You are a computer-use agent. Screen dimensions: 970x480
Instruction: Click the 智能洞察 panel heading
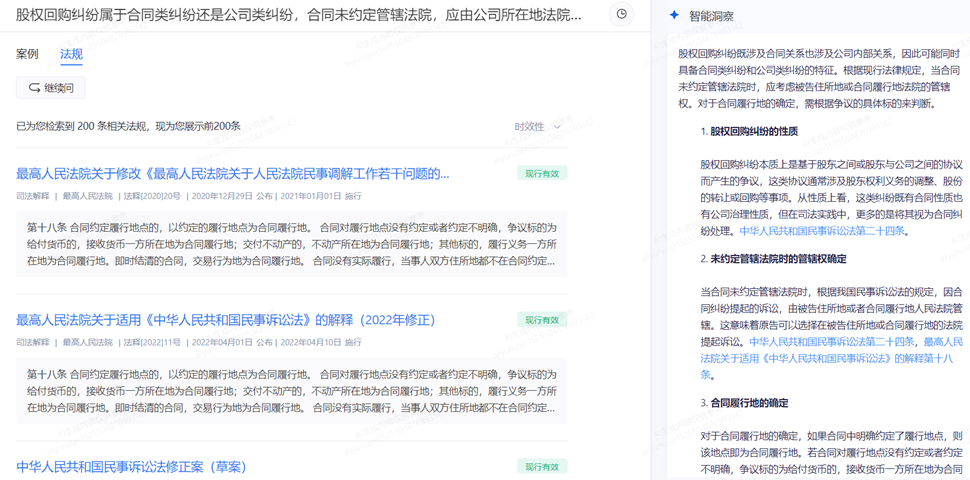711,16
